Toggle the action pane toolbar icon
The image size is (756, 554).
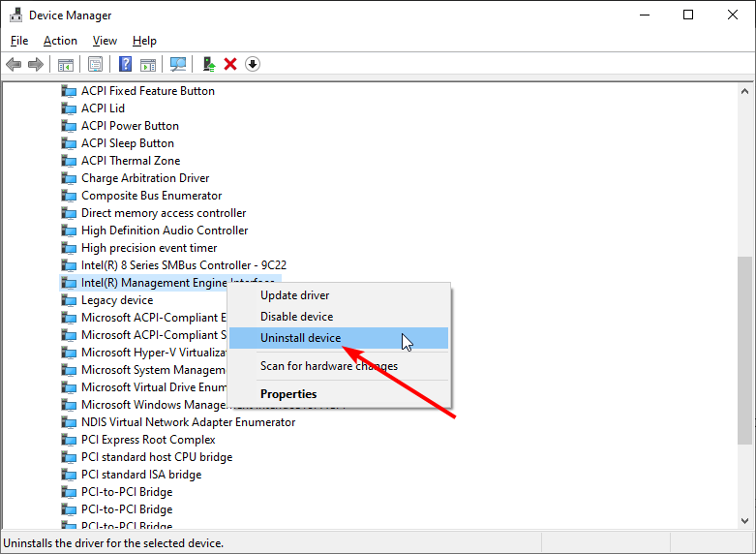tap(148, 64)
